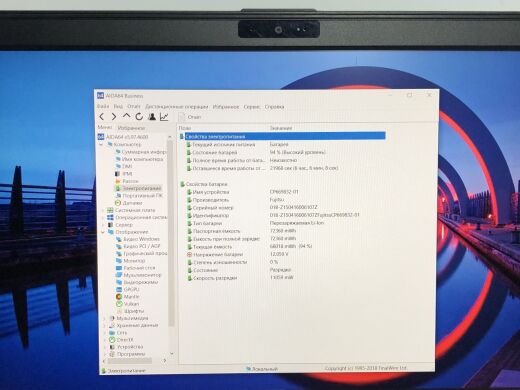
Task: Open the Отчёт menu in menu bar
Action: [x=134, y=107]
